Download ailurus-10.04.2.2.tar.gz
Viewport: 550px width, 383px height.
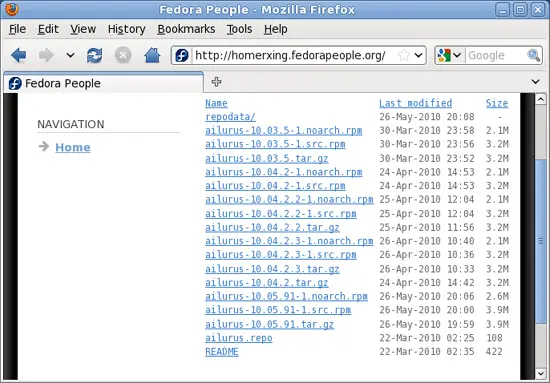click(272, 227)
